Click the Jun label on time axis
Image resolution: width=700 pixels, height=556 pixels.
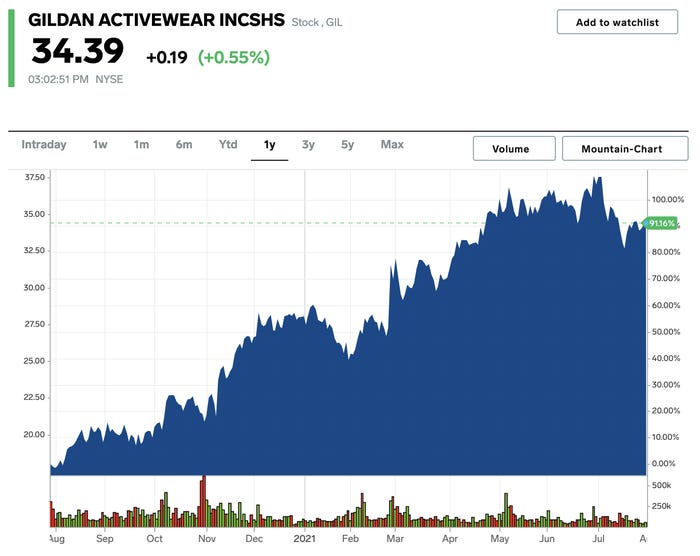pos(547,539)
